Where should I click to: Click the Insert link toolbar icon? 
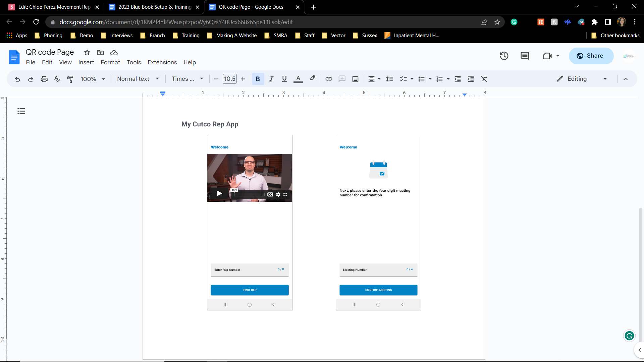(x=329, y=79)
